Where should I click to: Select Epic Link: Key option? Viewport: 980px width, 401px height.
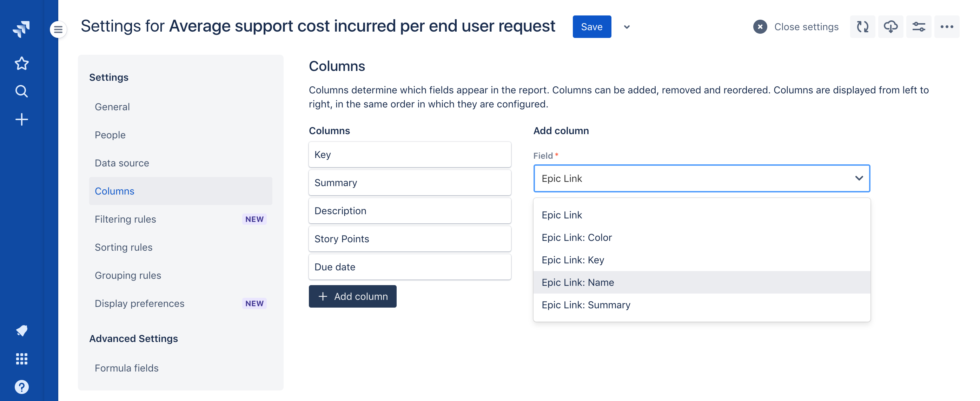click(702, 260)
